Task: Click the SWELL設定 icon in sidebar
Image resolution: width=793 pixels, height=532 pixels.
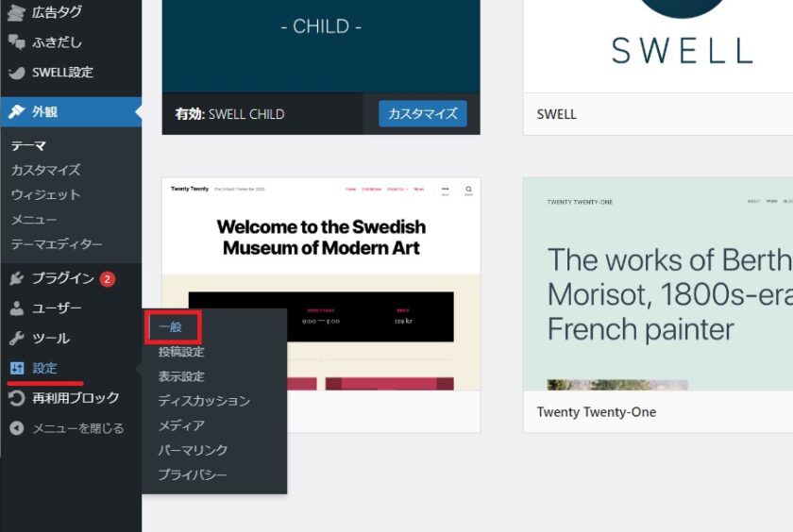Action: [x=16, y=73]
